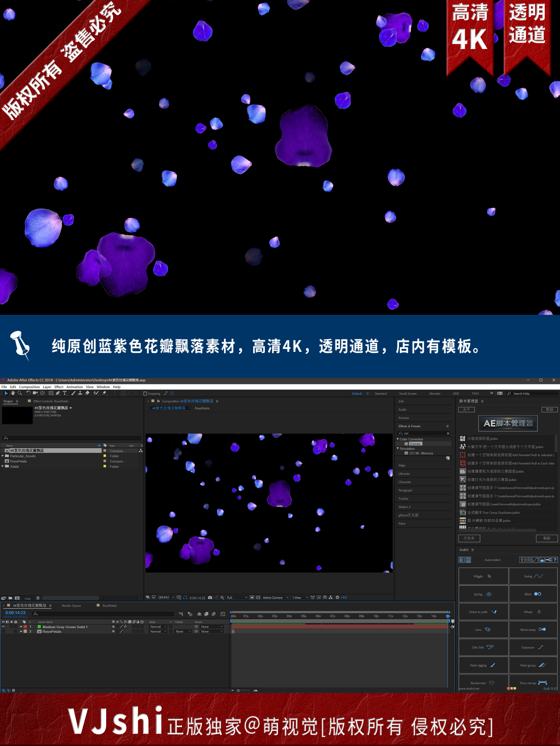Open the Window menu

[103, 387]
